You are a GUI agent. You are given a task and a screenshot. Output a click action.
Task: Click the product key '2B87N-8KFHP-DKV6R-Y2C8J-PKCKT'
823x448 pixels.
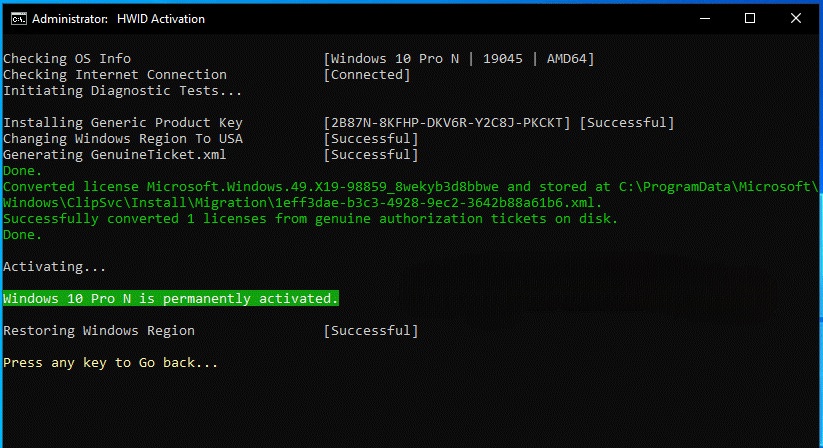click(x=447, y=123)
